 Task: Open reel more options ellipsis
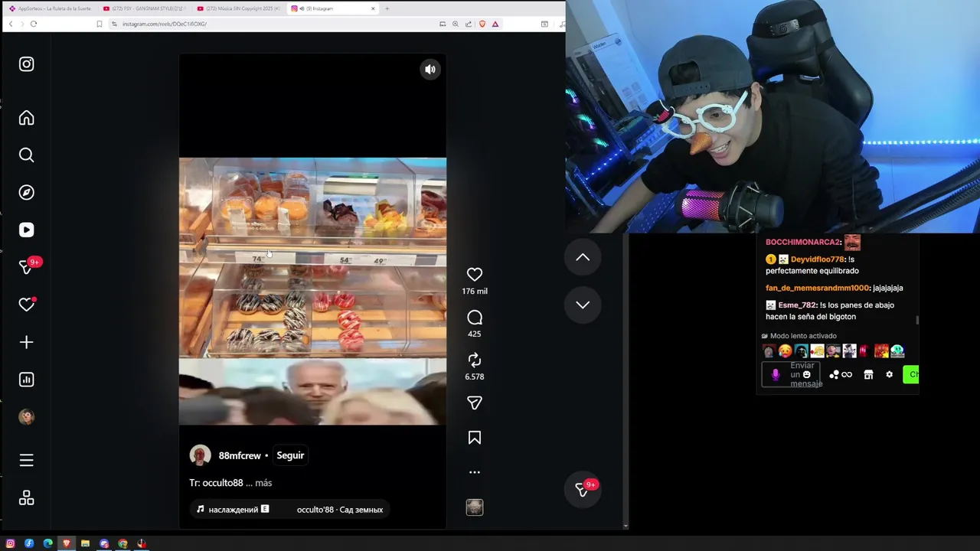tap(475, 472)
